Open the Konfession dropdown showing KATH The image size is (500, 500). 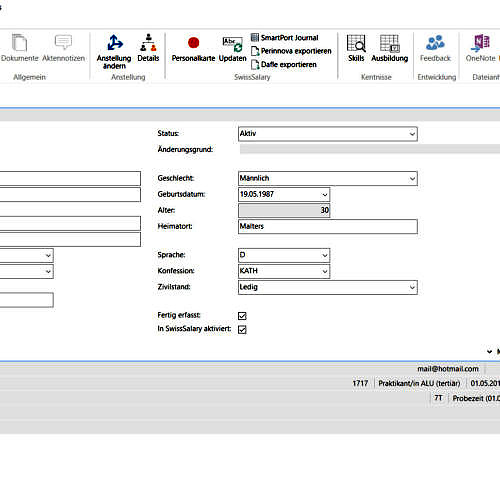325,271
